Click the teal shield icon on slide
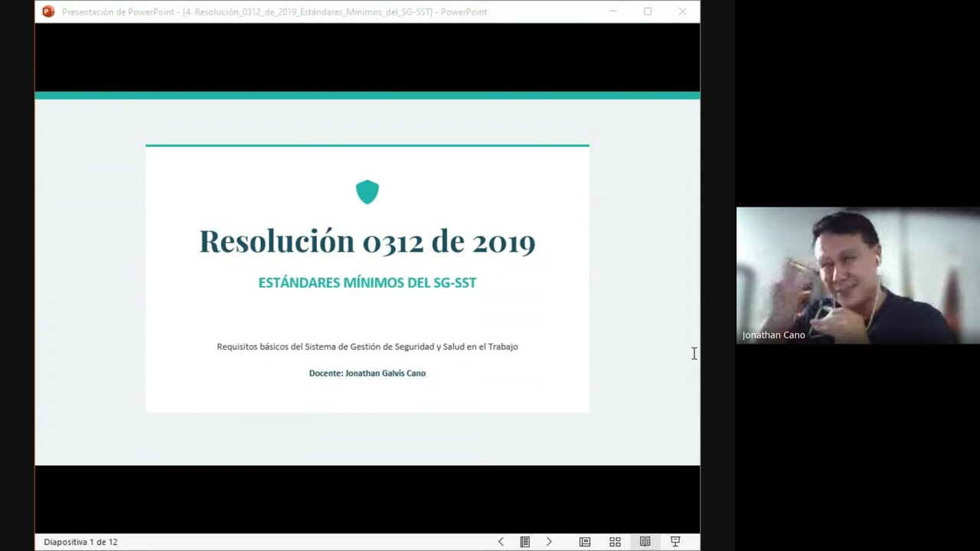Screen dimensions: 980x551 (367, 192)
